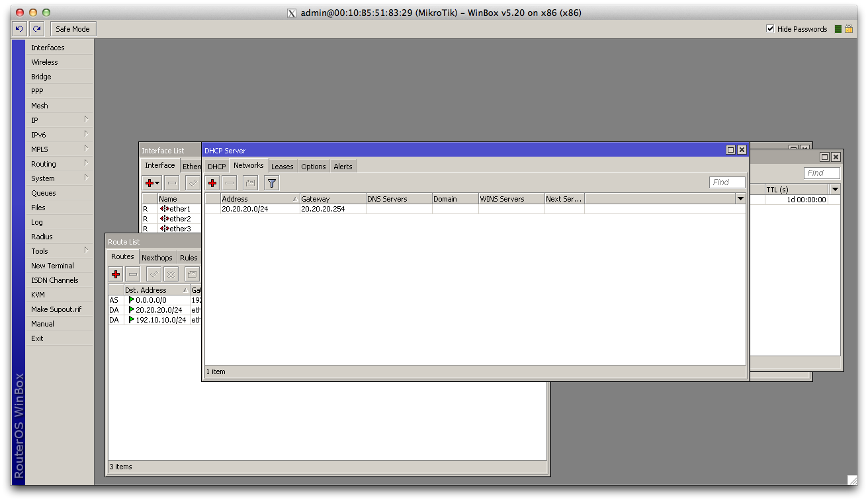The image size is (868, 501).
Task: Click the Safe Mode button
Action: (73, 29)
